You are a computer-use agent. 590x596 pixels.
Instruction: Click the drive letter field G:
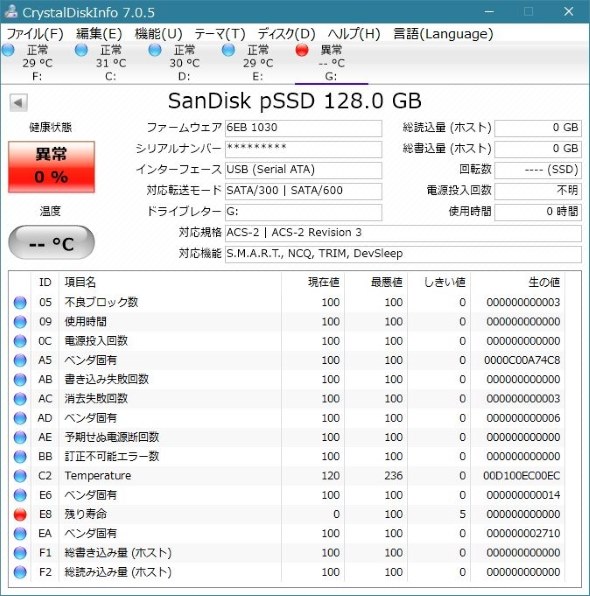(x=303, y=212)
